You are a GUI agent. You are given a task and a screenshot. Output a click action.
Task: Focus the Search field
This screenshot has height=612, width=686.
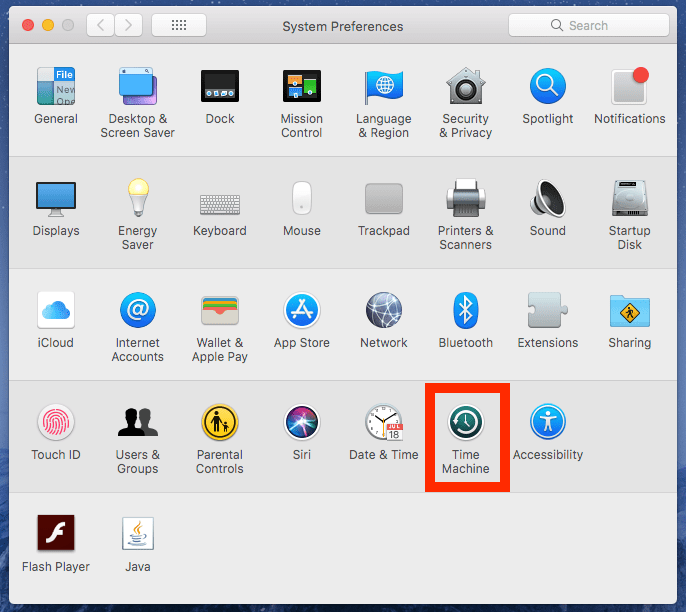point(588,25)
